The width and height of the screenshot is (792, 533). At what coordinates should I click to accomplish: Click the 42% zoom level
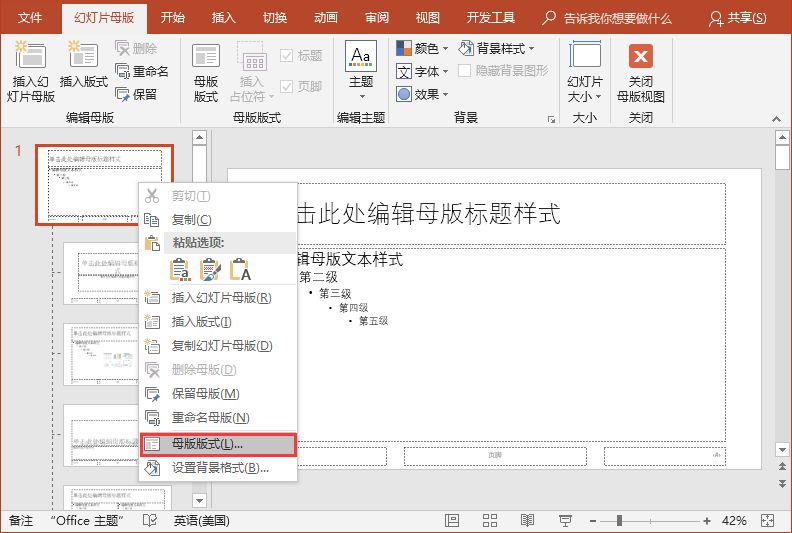(x=734, y=520)
